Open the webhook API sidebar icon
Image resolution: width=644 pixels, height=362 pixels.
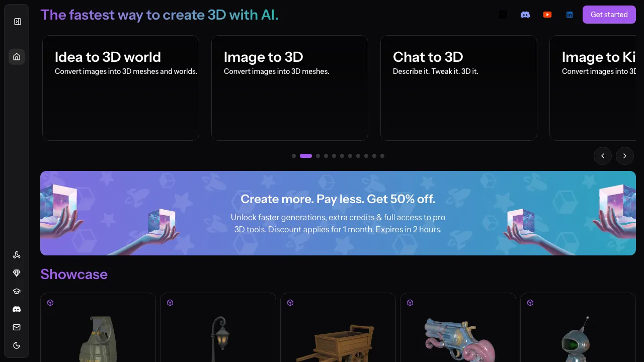click(17, 255)
